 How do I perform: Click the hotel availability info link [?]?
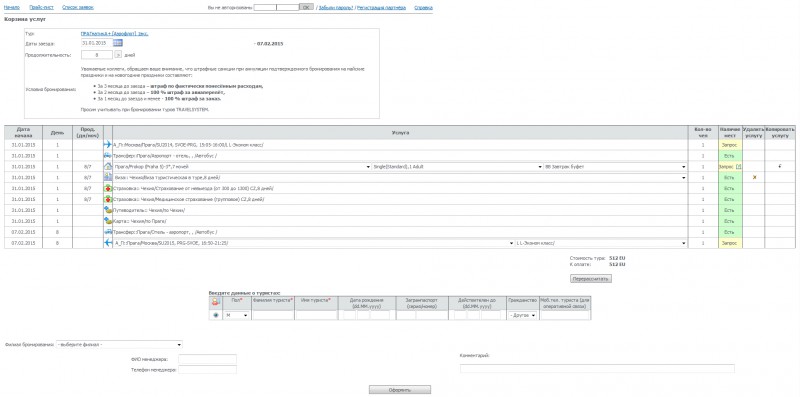[738, 167]
